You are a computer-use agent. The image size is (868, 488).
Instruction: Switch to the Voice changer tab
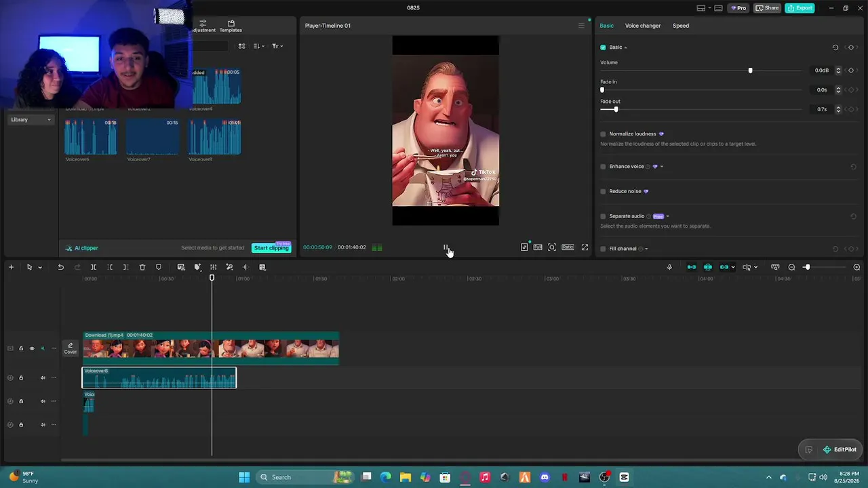coord(643,26)
